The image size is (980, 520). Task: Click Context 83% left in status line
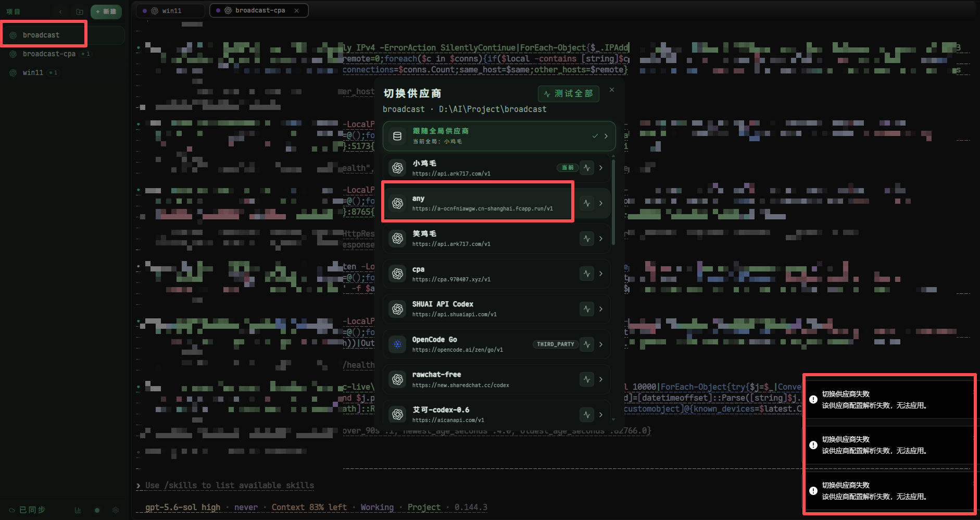[309, 507]
